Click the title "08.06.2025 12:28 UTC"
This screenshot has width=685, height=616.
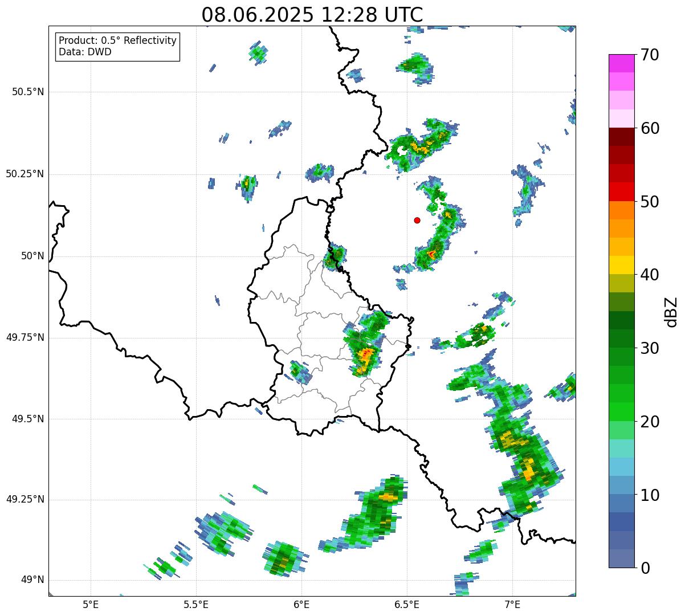point(312,15)
